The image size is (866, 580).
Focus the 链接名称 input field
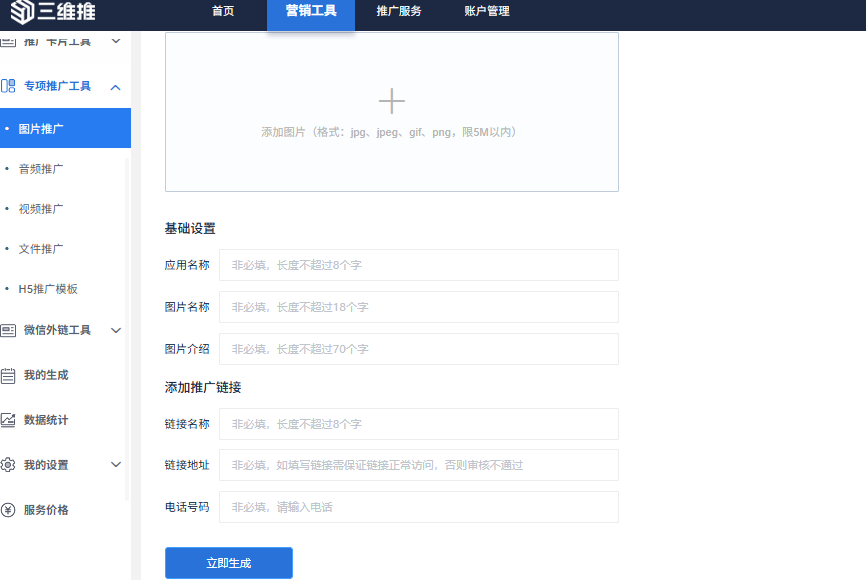coord(419,424)
